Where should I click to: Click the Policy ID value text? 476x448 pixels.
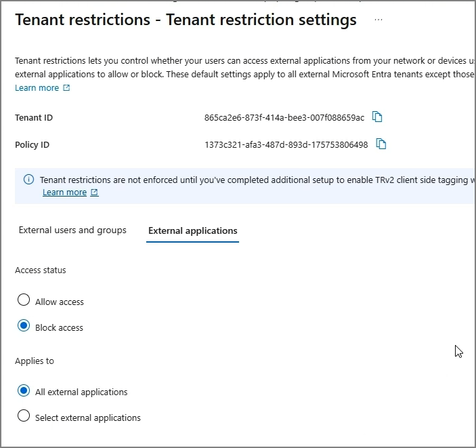coord(286,144)
